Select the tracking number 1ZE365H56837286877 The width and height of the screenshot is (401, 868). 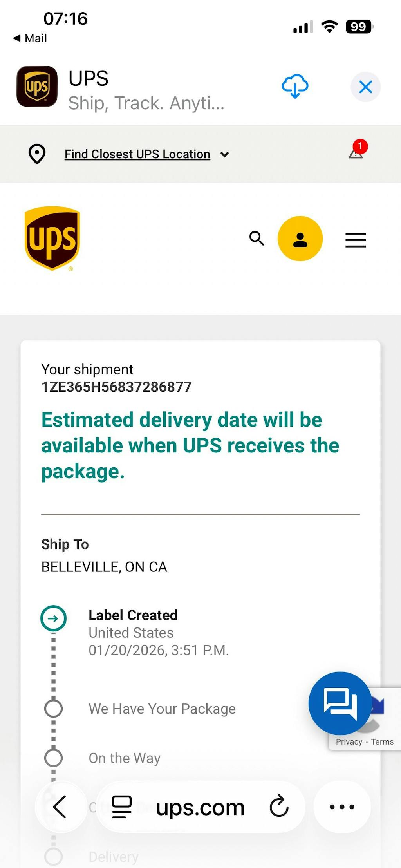click(116, 387)
